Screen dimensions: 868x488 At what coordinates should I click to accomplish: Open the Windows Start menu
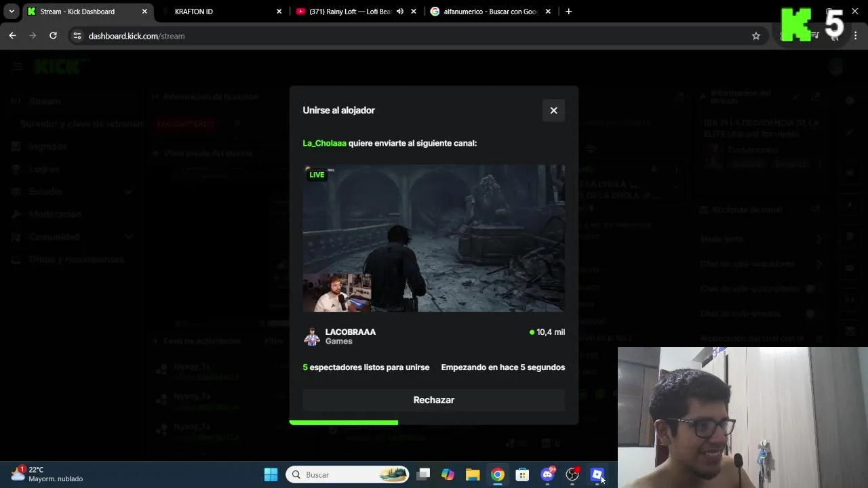[x=271, y=474]
